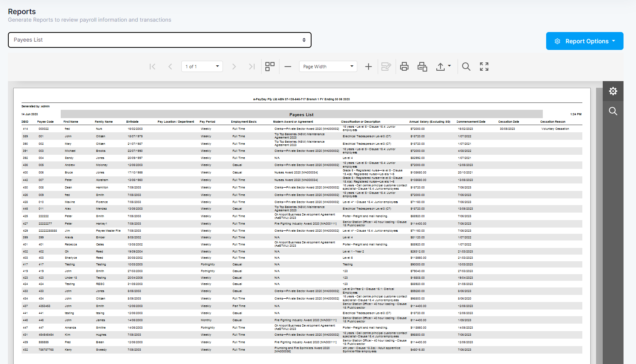Enter full screen viewer mode

(484, 67)
